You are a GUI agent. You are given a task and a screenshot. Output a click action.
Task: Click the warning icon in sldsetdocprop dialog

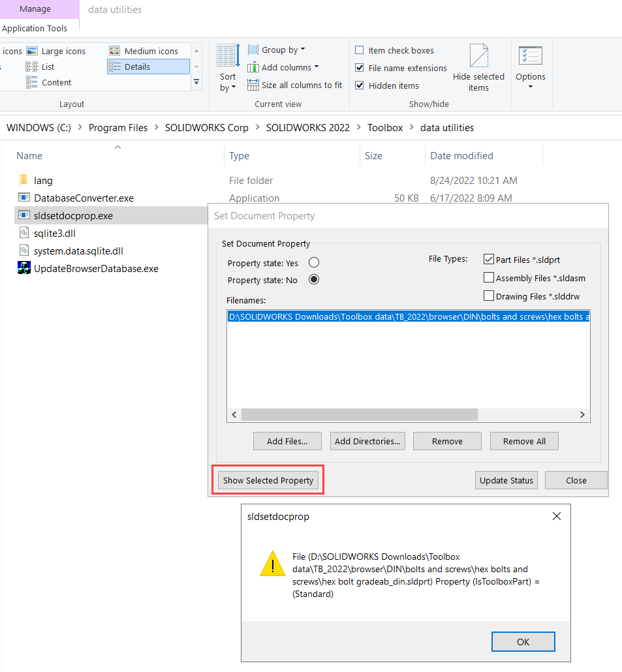click(273, 562)
